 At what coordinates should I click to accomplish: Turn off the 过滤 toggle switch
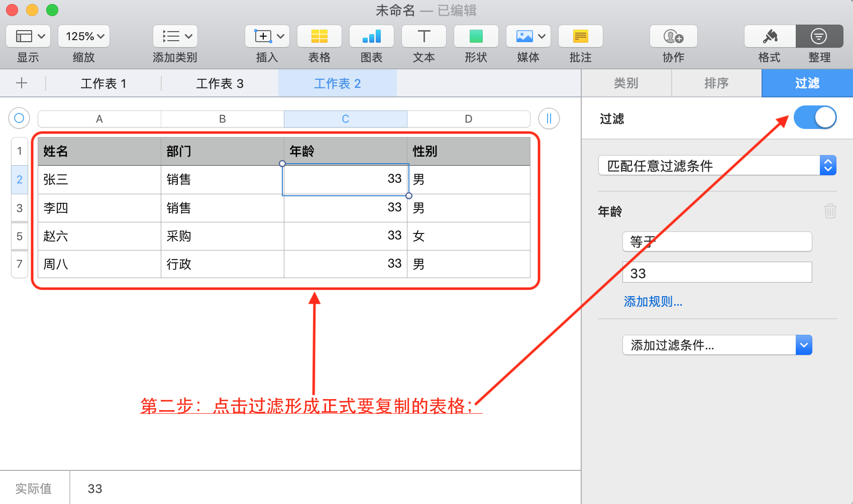click(x=815, y=118)
